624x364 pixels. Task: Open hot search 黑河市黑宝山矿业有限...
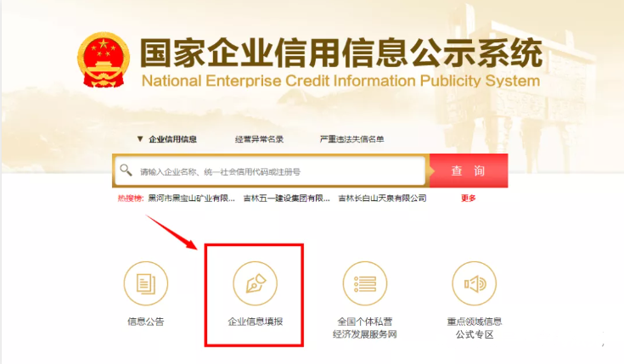click(x=191, y=199)
